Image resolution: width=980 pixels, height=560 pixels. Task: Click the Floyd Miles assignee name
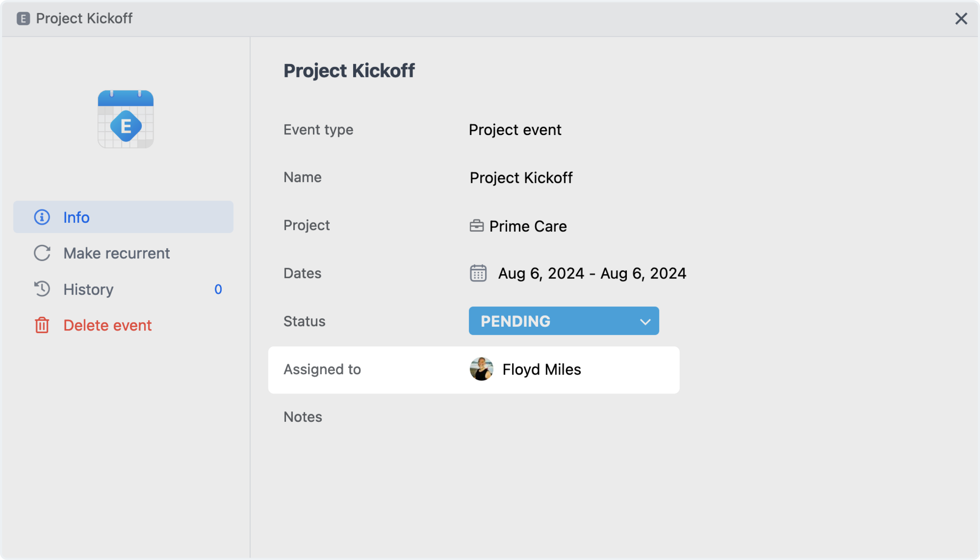(x=542, y=370)
